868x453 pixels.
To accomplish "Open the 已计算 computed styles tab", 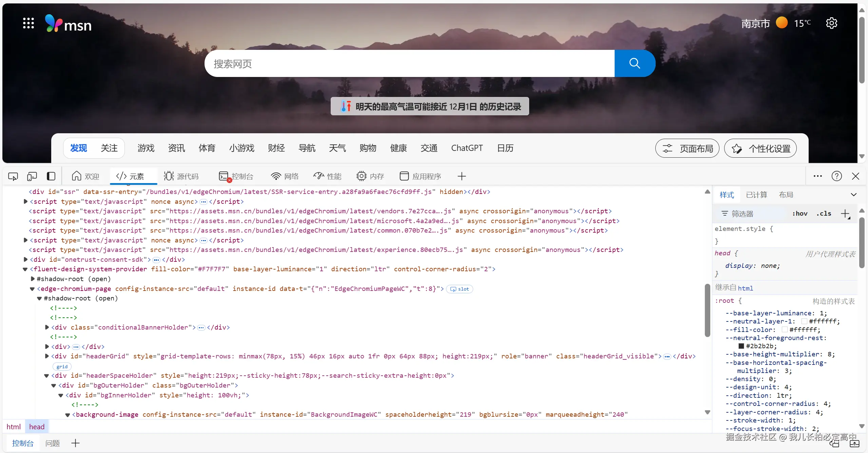I will pos(756,195).
